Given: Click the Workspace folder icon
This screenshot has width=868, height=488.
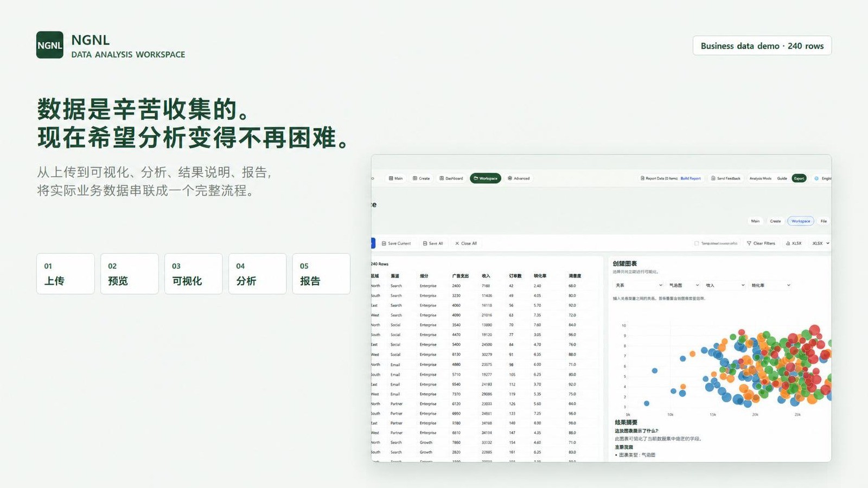Looking at the screenshot, I should click(476, 178).
